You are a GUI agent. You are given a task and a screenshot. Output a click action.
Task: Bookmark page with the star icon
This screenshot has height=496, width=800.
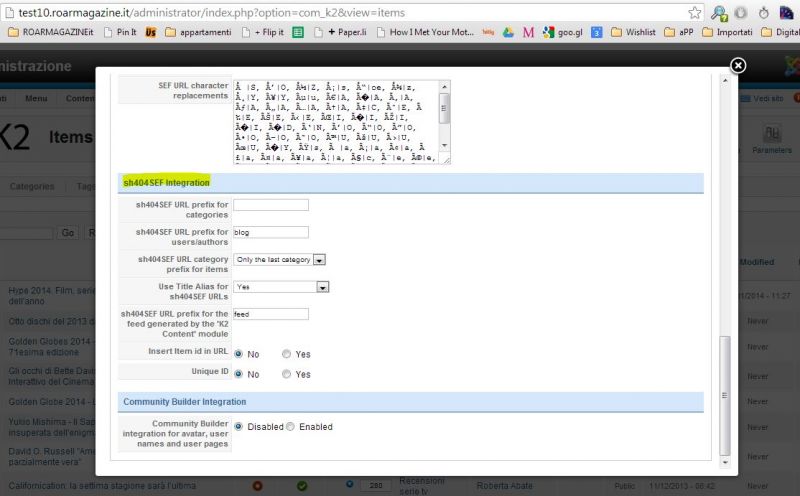coord(694,13)
